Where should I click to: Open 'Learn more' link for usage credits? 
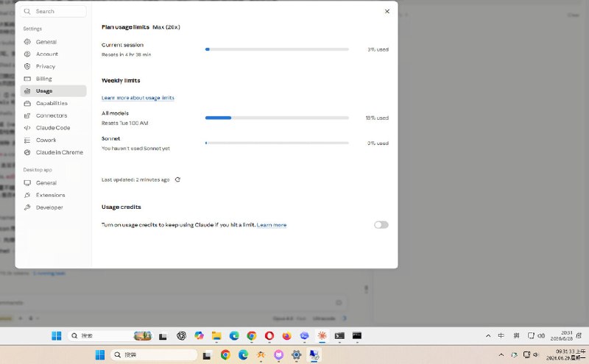[x=272, y=225]
